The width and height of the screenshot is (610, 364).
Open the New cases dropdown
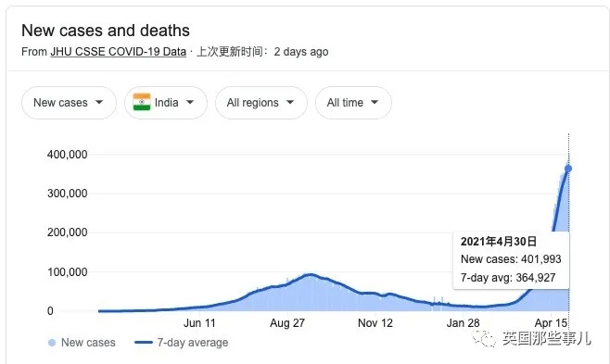(69, 103)
